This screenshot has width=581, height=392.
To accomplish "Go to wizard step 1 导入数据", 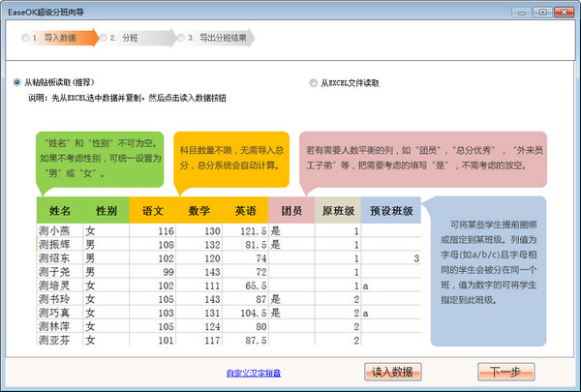I will pyautogui.click(x=55, y=38).
